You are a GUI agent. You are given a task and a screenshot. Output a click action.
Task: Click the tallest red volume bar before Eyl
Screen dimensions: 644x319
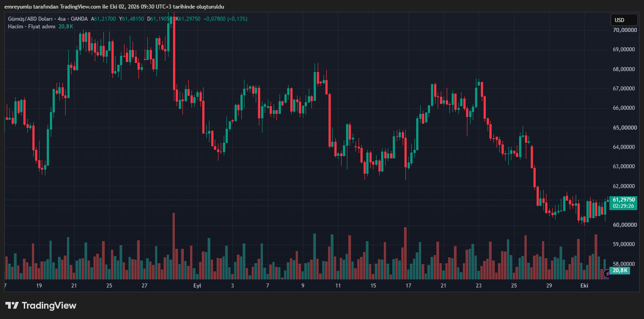point(173,246)
